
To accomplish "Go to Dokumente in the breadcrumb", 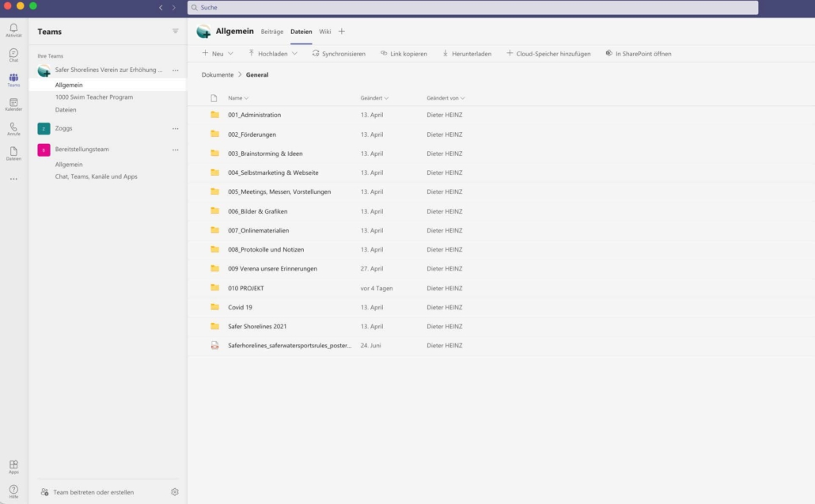I will 218,75.
